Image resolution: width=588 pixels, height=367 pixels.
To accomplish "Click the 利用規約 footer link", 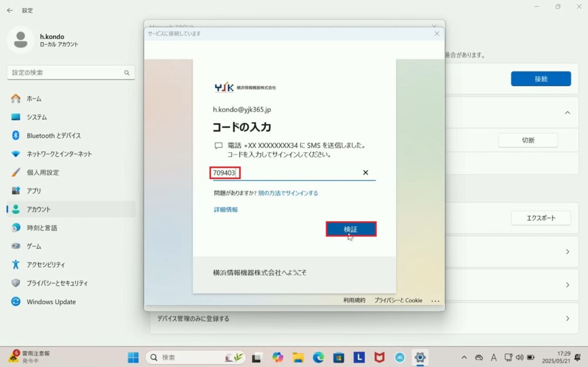I will coord(354,300).
